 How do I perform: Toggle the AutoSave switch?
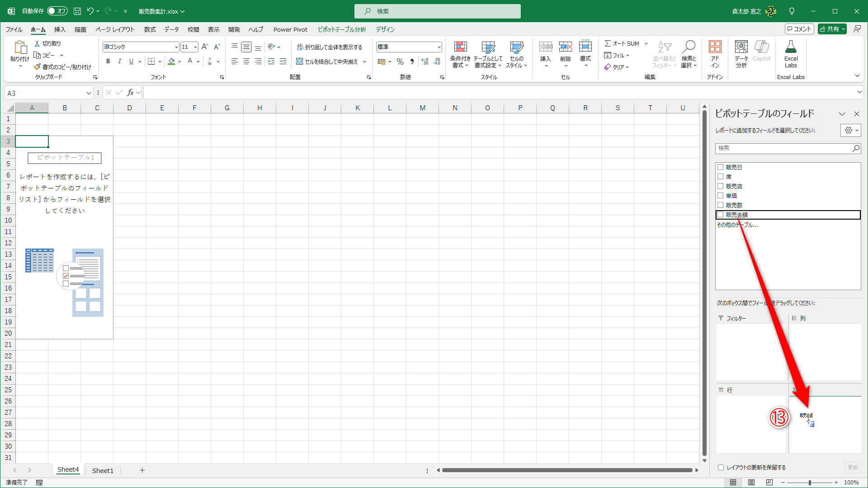click(57, 11)
